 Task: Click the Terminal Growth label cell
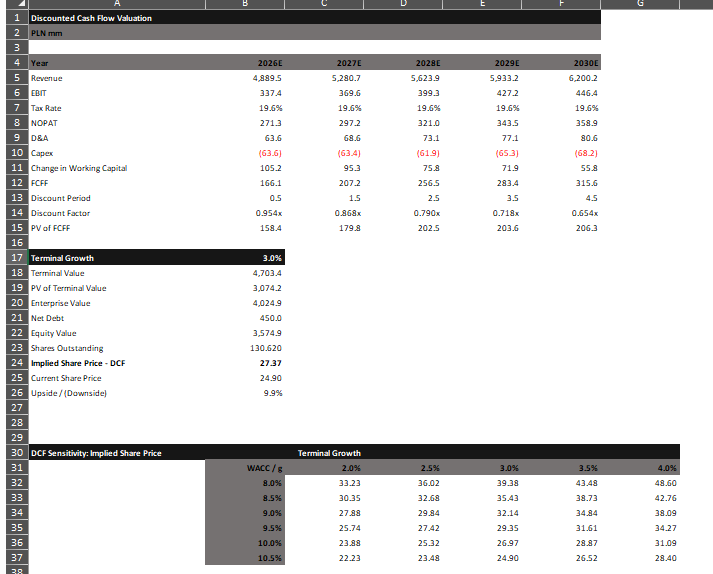[62, 258]
